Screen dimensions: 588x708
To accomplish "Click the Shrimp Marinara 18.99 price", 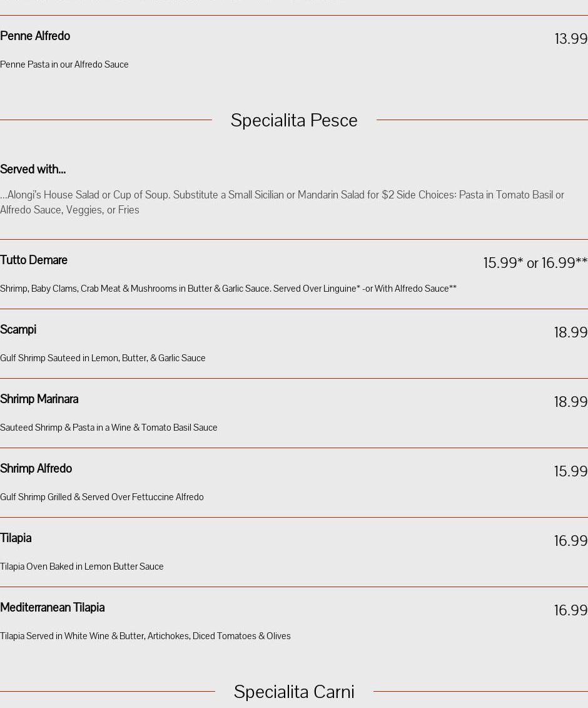I will [x=570, y=402].
